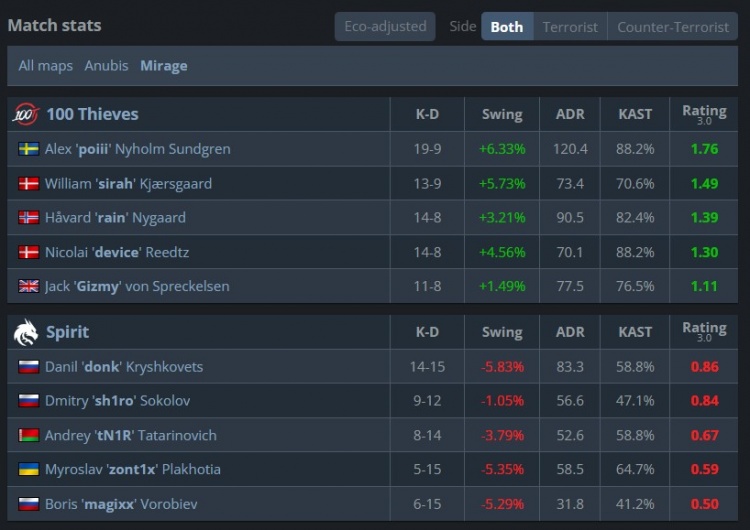The width and height of the screenshot is (750, 530).
Task: Switch side filter to Counter-Terrorist
Action: pyautogui.click(x=673, y=27)
